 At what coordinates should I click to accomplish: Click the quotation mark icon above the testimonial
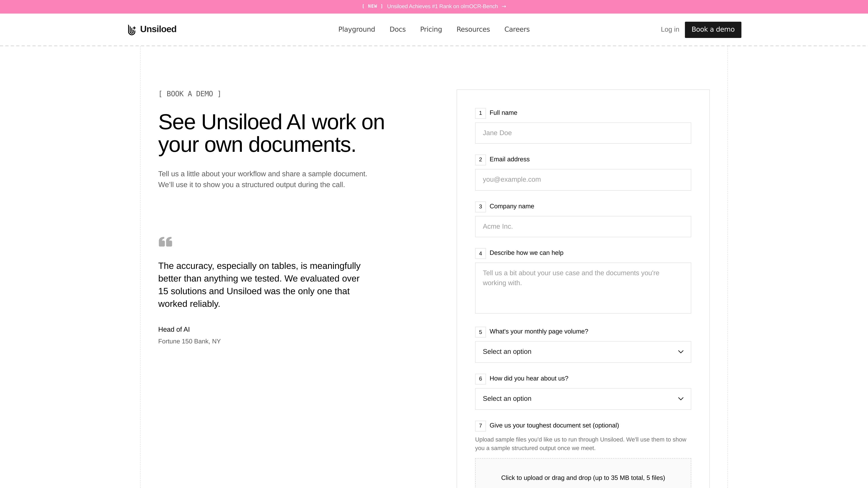(165, 242)
